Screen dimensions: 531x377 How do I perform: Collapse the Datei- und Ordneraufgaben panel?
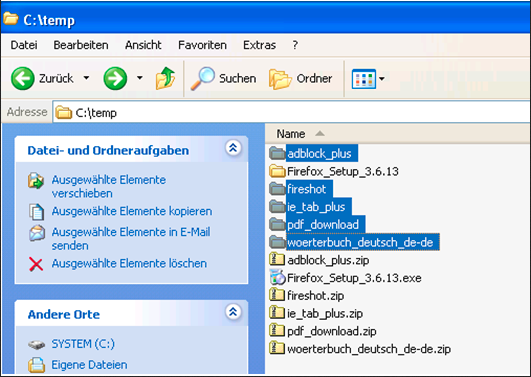[x=233, y=148]
